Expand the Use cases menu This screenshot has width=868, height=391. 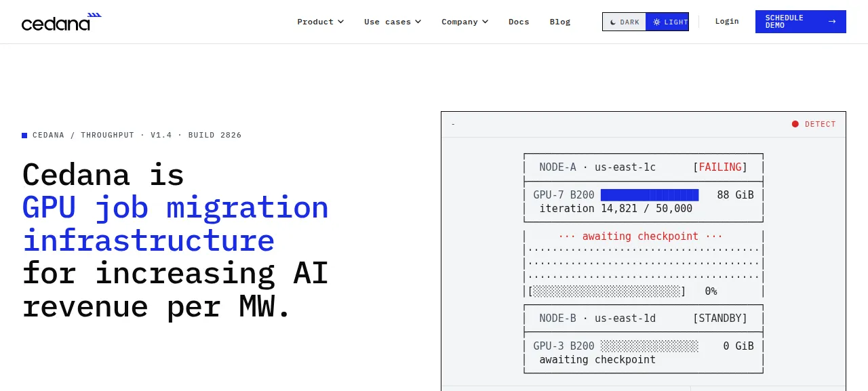[x=393, y=22]
